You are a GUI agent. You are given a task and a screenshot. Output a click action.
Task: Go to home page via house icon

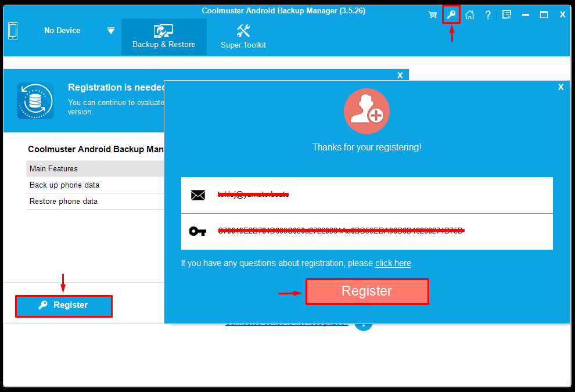[470, 15]
